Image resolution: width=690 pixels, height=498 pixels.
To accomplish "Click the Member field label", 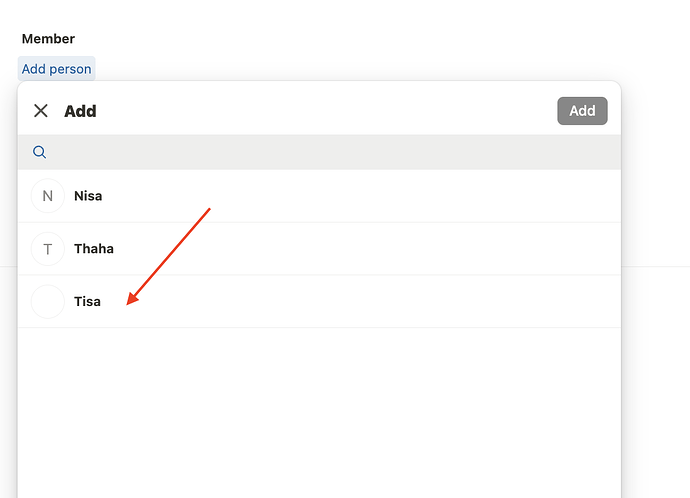I will 48,39.
